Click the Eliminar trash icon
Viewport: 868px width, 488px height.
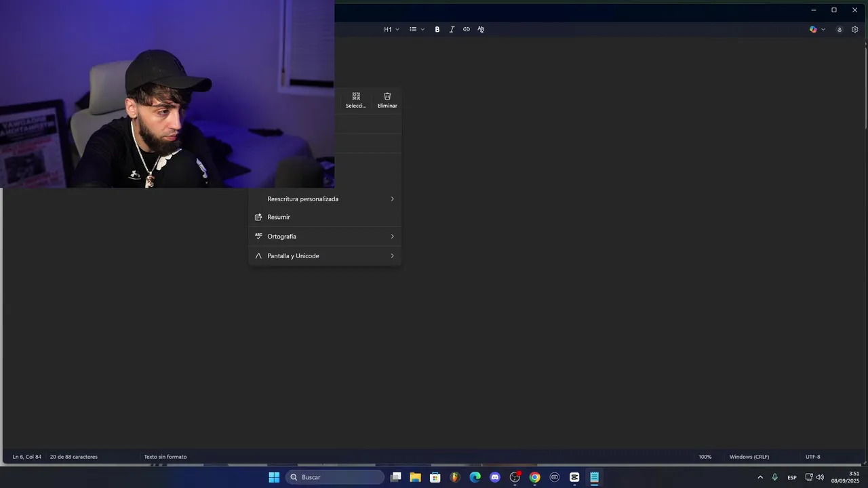tap(387, 100)
